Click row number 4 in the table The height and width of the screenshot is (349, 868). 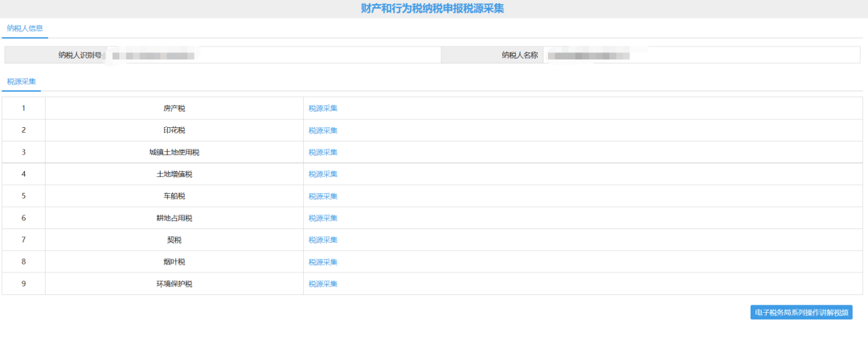pos(23,174)
